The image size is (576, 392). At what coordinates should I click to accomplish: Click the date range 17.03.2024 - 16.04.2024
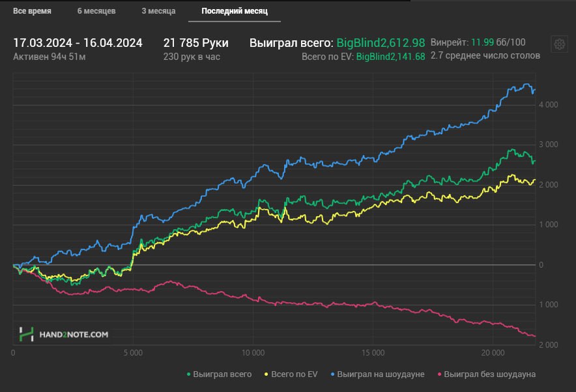pyautogui.click(x=78, y=43)
